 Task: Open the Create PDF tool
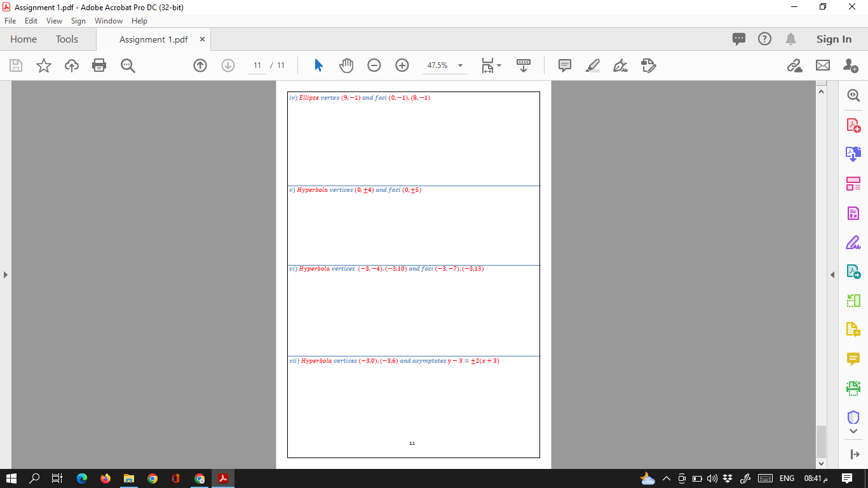[x=853, y=125]
